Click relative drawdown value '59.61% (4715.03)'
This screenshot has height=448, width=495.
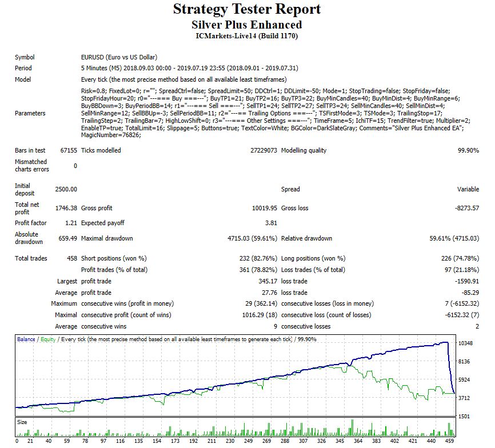pyautogui.click(x=454, y=238)
